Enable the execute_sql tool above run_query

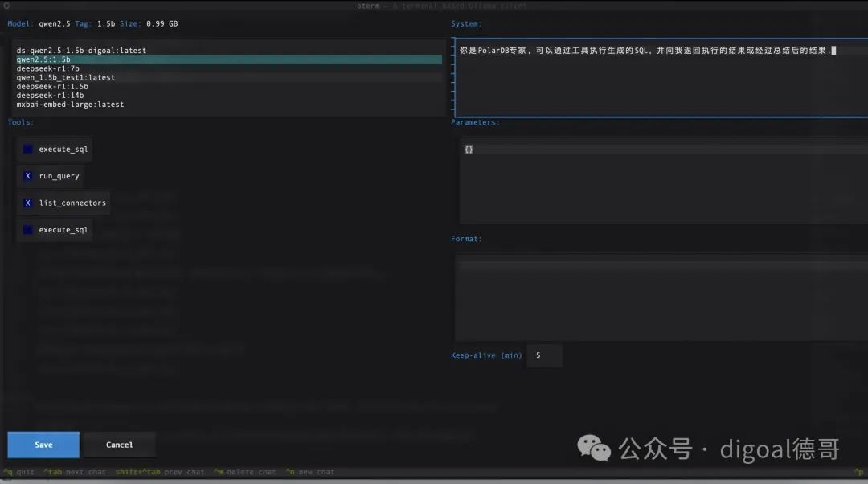28,150
